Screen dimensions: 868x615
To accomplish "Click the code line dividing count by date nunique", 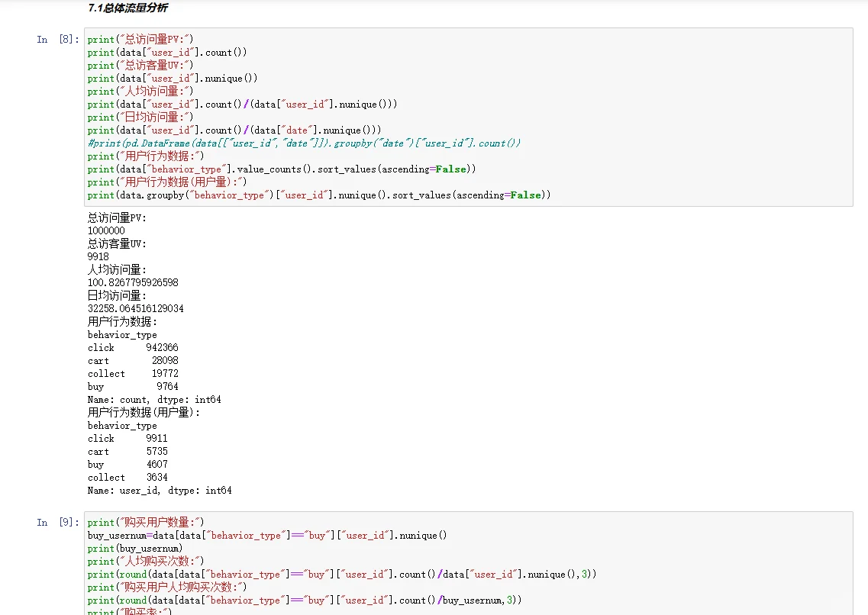I will coord(234,130).
